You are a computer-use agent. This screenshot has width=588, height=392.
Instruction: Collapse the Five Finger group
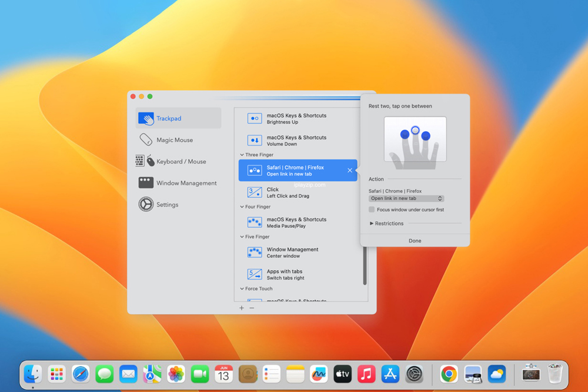point(242,237)
